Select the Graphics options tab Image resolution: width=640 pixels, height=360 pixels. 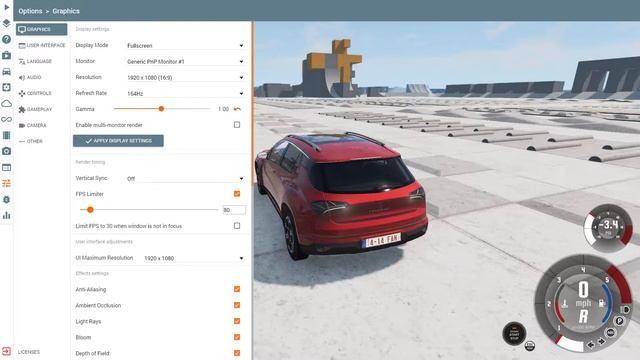(x=42, y=29)
